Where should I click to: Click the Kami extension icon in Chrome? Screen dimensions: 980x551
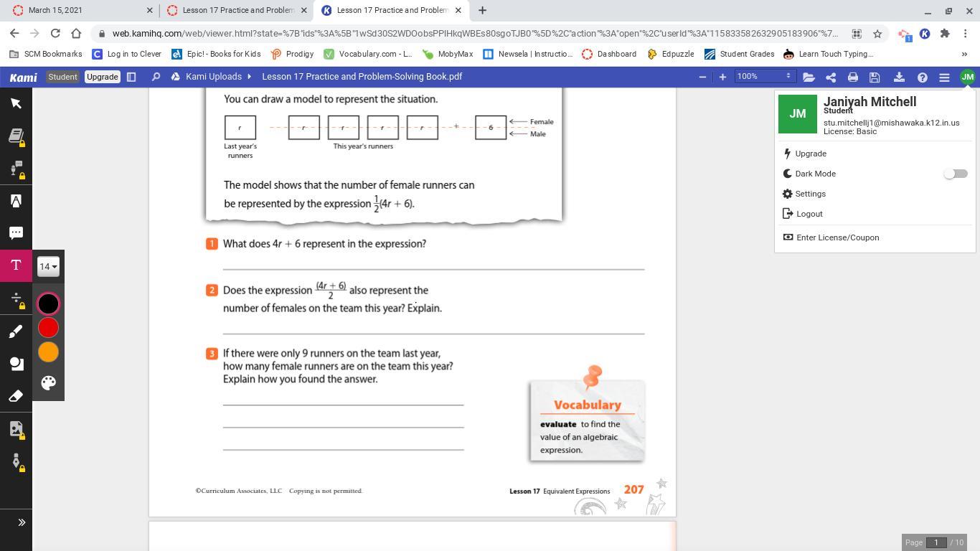pos(925,34)
